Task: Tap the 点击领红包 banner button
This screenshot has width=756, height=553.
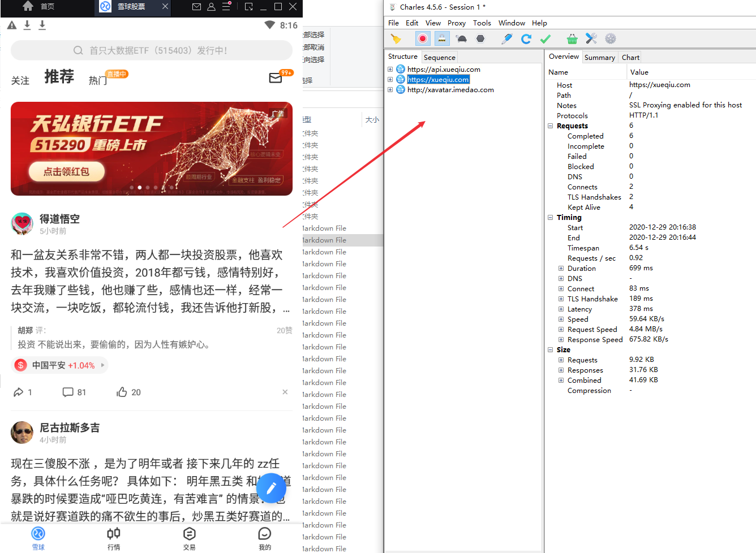Action: (x=67, y=172)
